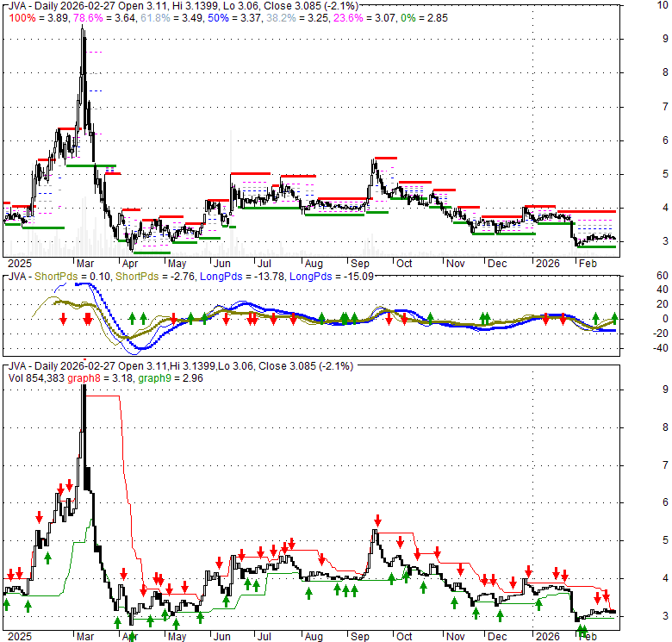Click the Mar label on top chart axis
The image size is (672, 642).
click(84, 263)
